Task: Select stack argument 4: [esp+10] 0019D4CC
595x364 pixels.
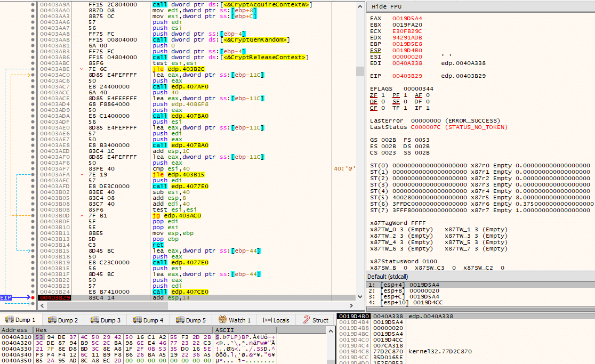Action: (x=480, y=303)
